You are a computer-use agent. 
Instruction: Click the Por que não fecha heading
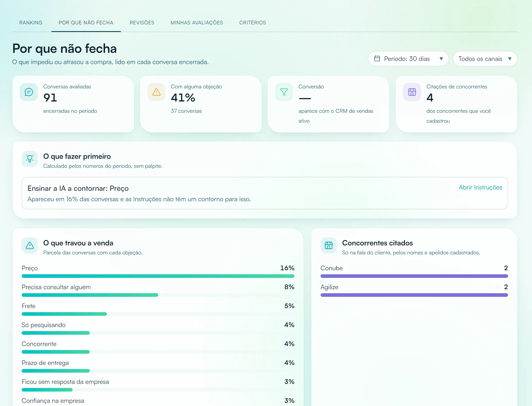coord(64,48)
